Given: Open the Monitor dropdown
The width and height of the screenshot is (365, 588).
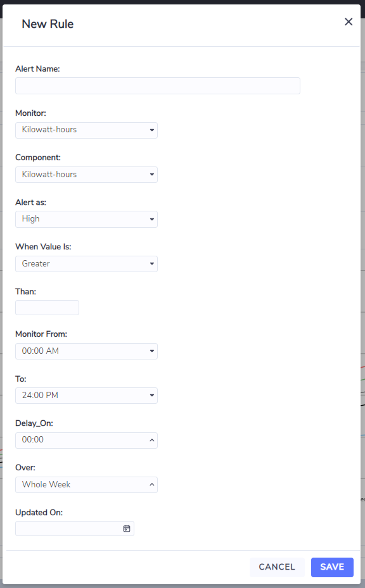Looking at the screenshot, I should click(86, 130).
